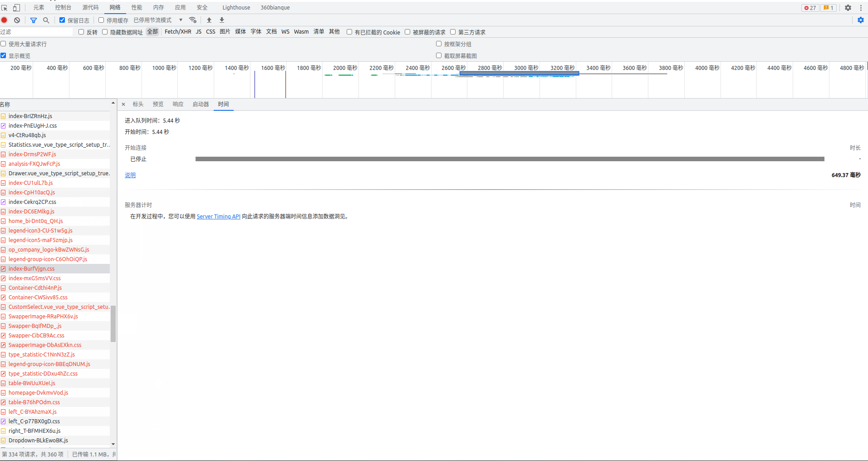
Task: Click the import HAR upload arrow
Action: [x=209, y=20]
